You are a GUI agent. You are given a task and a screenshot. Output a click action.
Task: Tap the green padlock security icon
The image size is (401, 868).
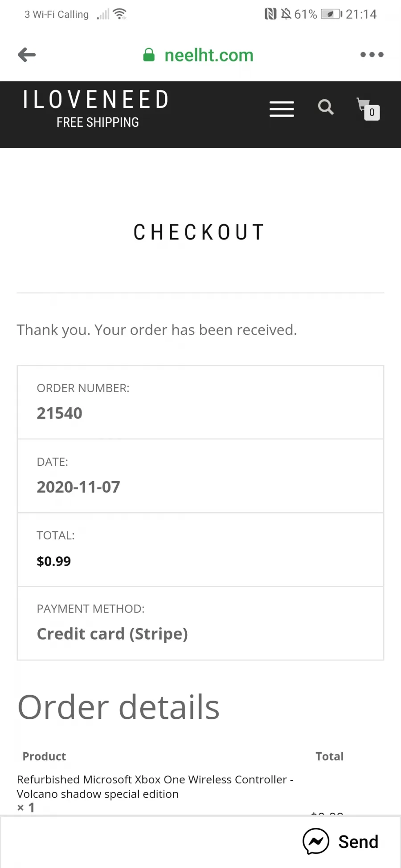pos(149,55)
